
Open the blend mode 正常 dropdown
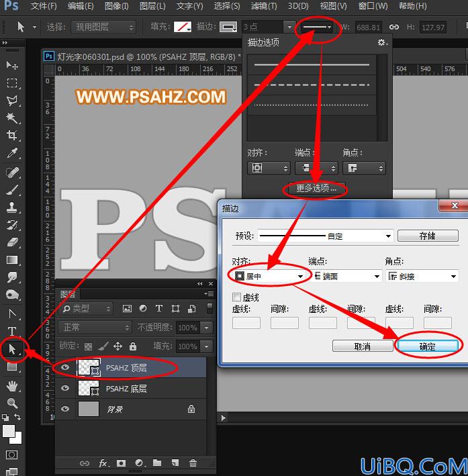tap(95, 328)
